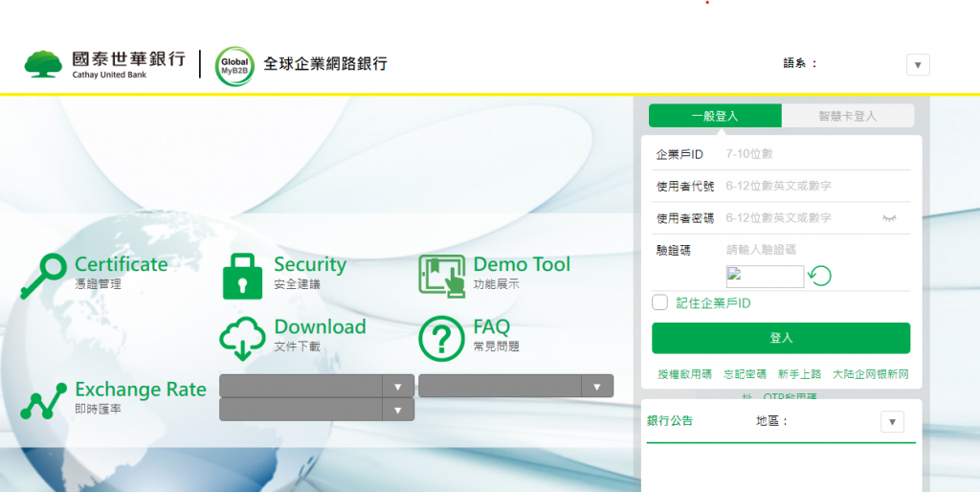Image resolution: width=980 pixels, height=492 pixels.
Task: Click the Security padlock icon
Action: pyautogui.click(x=242, y=276)
